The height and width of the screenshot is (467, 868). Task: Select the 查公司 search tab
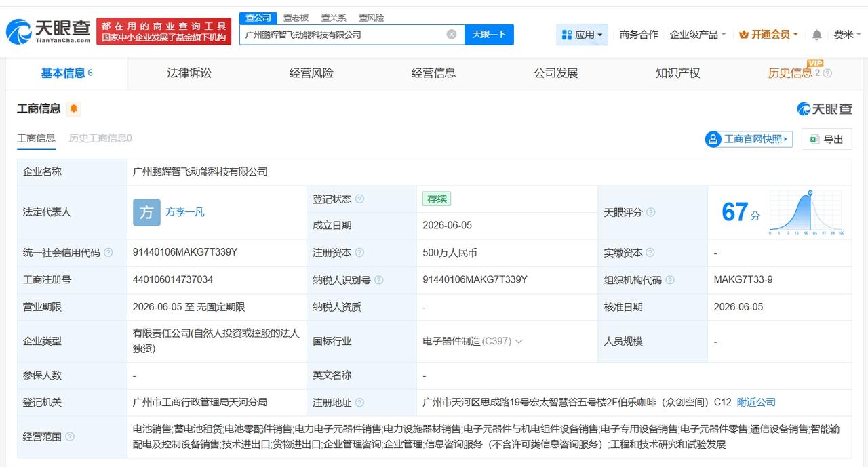(x=258, y=18)
